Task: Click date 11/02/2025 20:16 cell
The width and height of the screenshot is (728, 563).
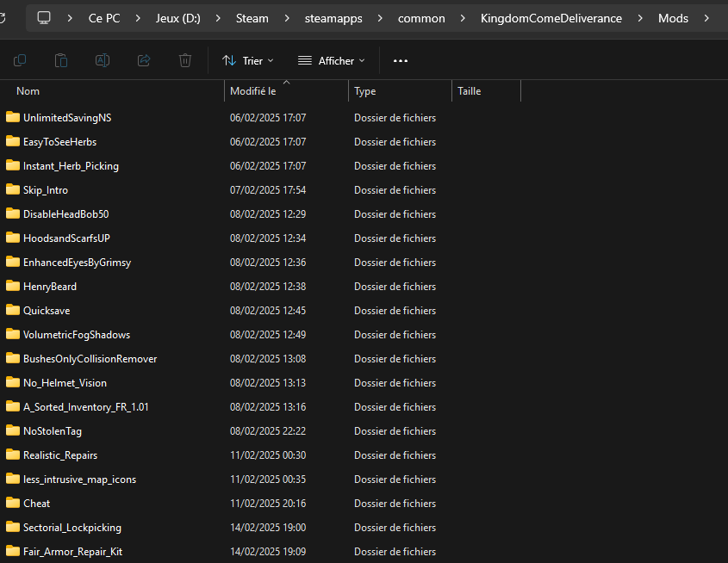Action: [268, 504]
